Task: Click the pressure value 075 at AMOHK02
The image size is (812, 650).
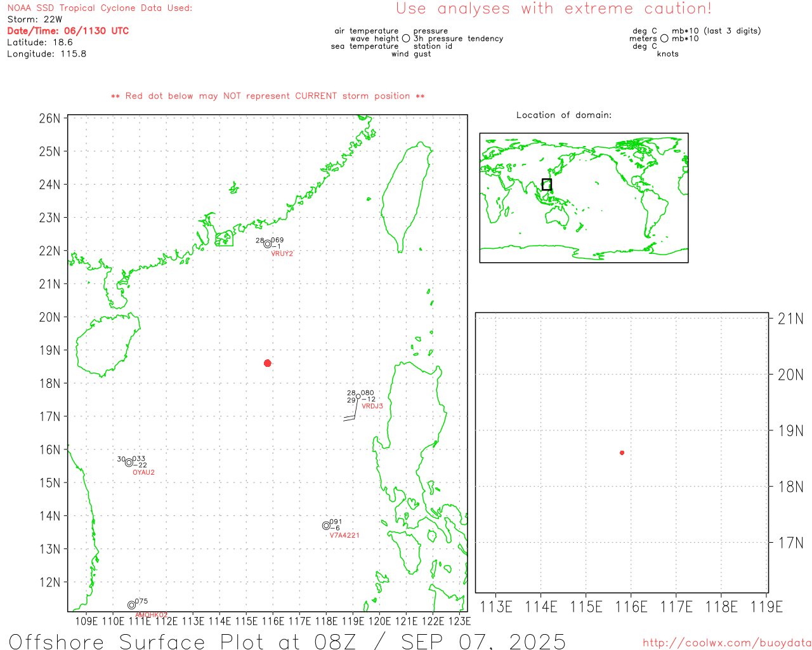Action: [x=141, y=601]
